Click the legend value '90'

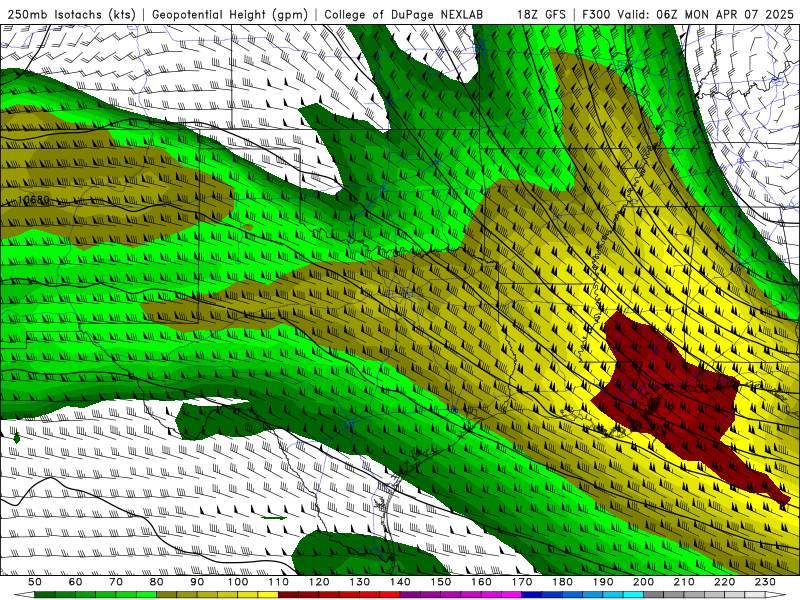point(197,582)
